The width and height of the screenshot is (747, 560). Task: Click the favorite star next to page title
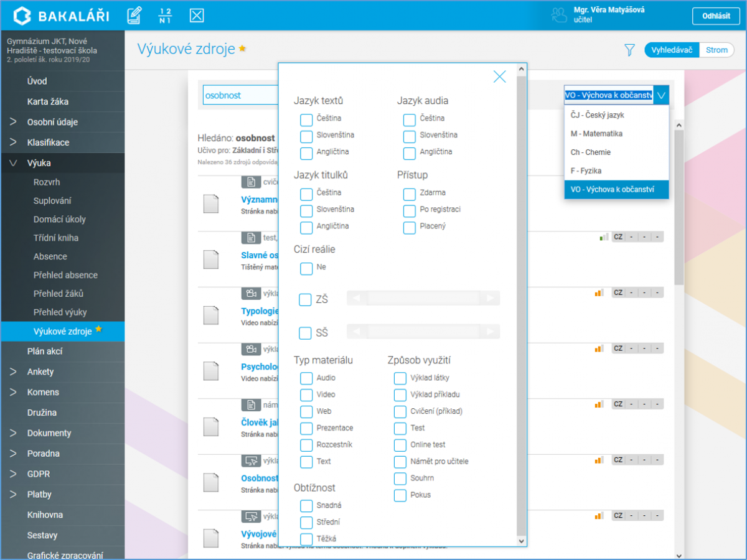243,49
